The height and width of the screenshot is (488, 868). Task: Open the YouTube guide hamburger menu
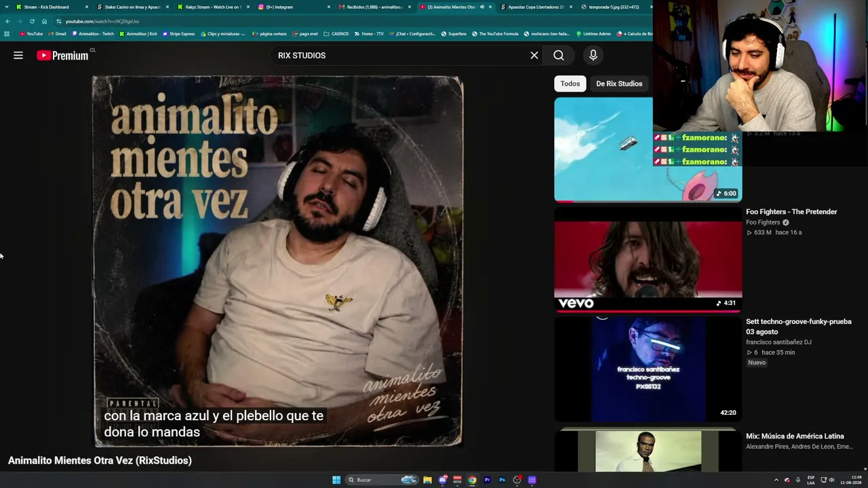(18, 56)
